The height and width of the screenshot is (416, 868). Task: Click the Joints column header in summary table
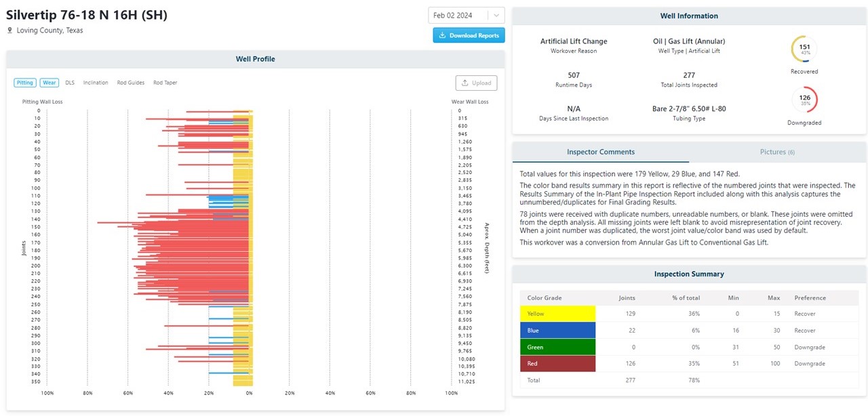[x=627, y=298]
